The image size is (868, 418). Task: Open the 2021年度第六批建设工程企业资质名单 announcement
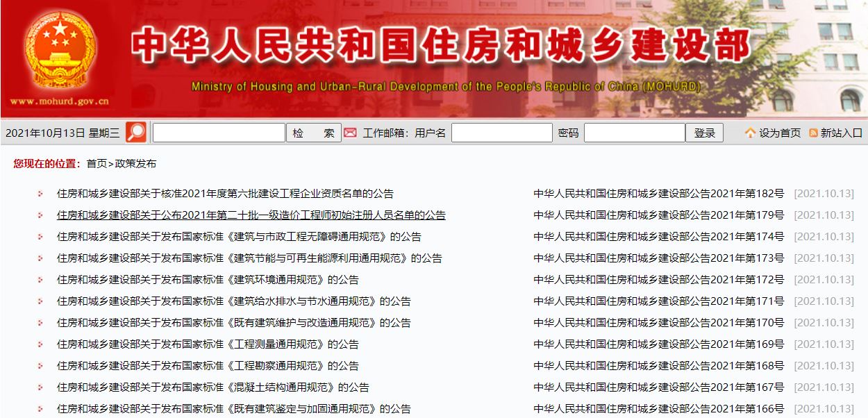pyautogui.click(x=225, y=194)
